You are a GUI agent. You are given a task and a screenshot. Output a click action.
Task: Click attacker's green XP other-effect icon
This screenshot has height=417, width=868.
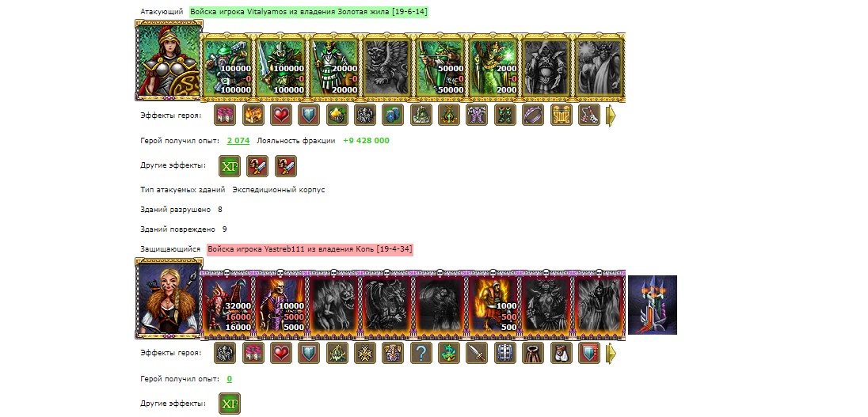pos(230,166)
